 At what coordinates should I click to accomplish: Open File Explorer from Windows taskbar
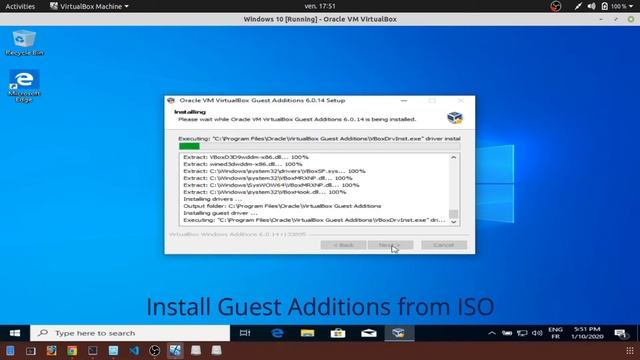click(x=307, y=333)
